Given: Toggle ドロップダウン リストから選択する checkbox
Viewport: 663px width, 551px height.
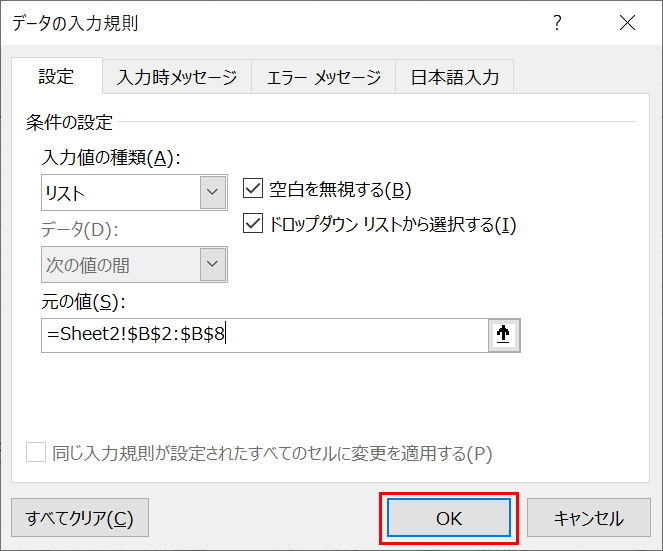Looking at the screenshot, I should (253, 223).
